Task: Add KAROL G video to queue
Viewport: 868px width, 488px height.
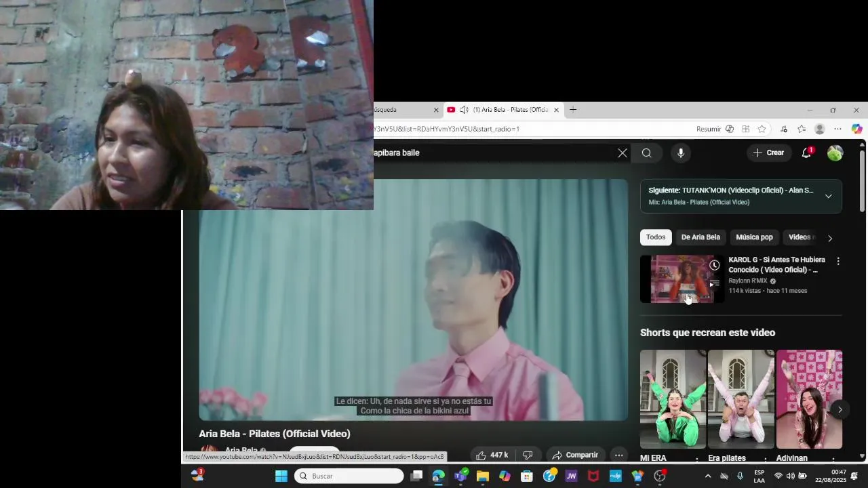Action: click(x=714, y=283)
